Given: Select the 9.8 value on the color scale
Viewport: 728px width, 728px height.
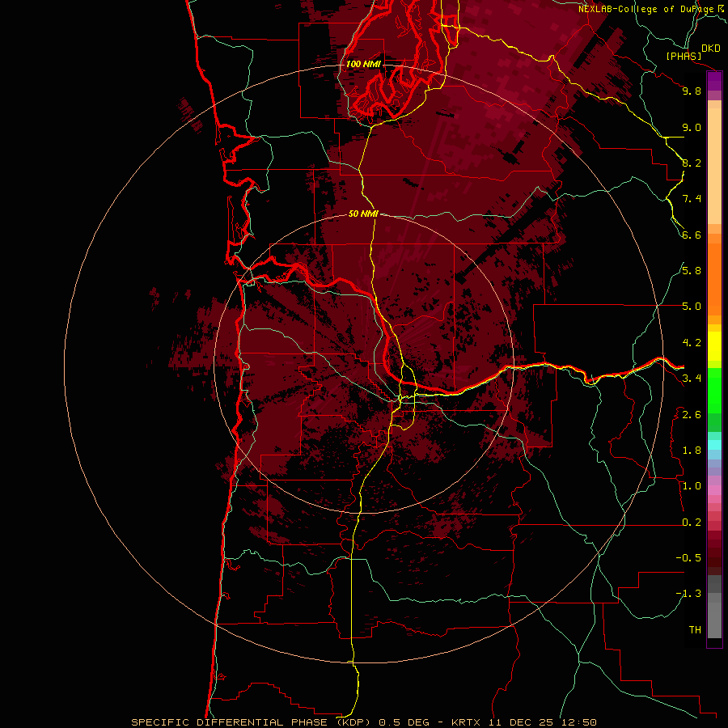Looking at the screenshot, I should [692, 91].
